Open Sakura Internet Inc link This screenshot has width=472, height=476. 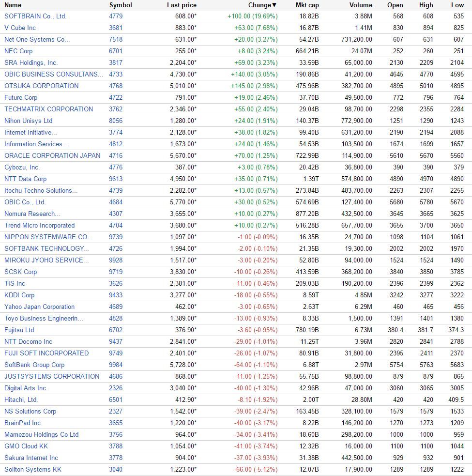pyautogui.click(x=31, y=458)
